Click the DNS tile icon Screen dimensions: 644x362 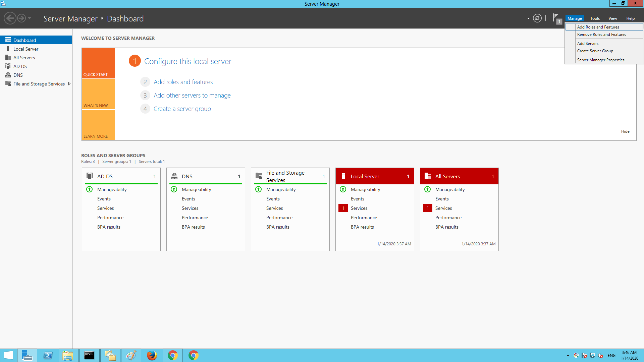click(x=174, y=176)
